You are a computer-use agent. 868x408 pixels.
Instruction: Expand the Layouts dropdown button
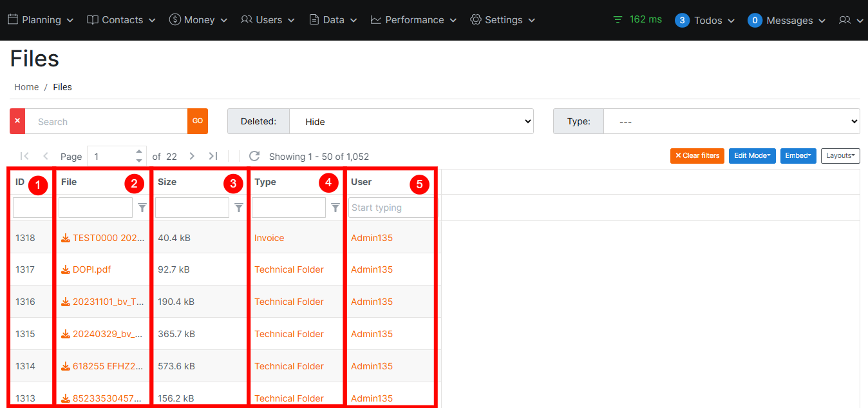tap(840, 156)
